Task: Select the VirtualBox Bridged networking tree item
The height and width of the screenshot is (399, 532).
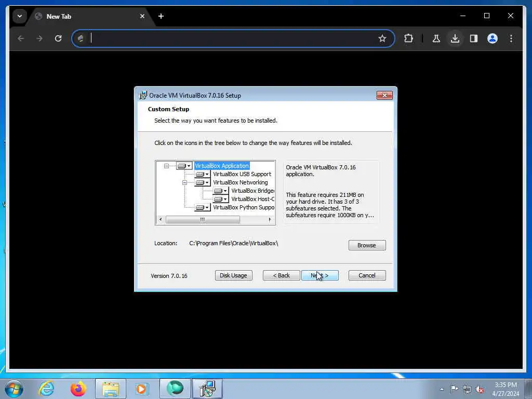Action: pyautogui.click(x=253, y=191)
